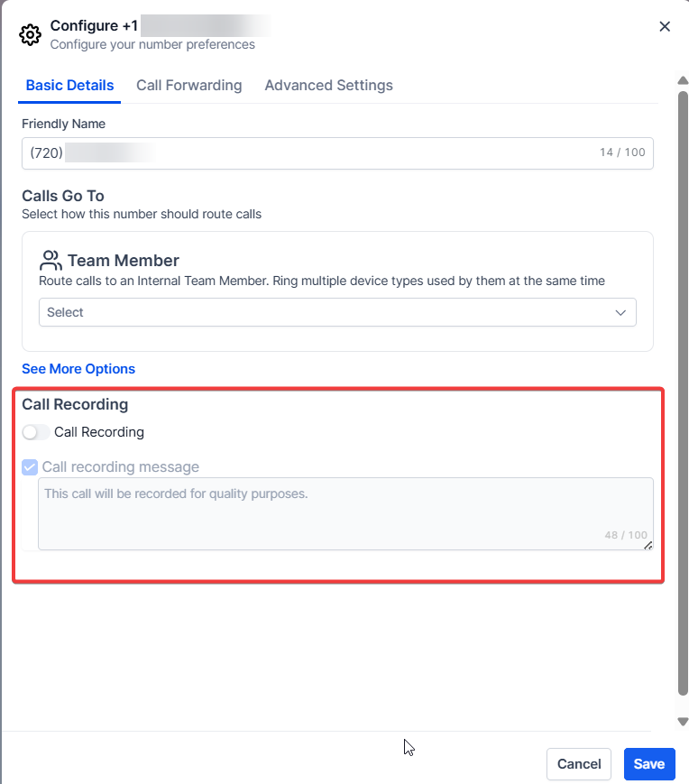Close the Configure number dialog
Image resolution: width=689 pixels, height=784 pixels.
(665, 27)
